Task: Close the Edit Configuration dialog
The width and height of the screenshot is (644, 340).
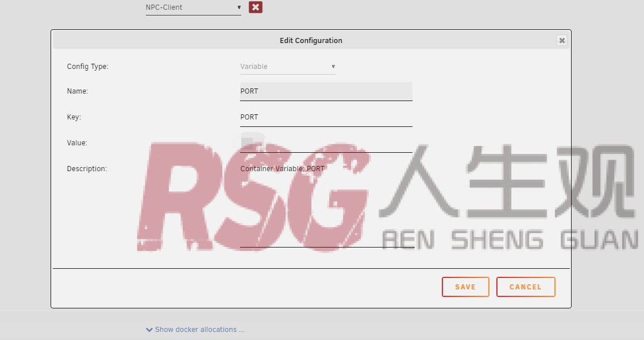Action: 562,40
